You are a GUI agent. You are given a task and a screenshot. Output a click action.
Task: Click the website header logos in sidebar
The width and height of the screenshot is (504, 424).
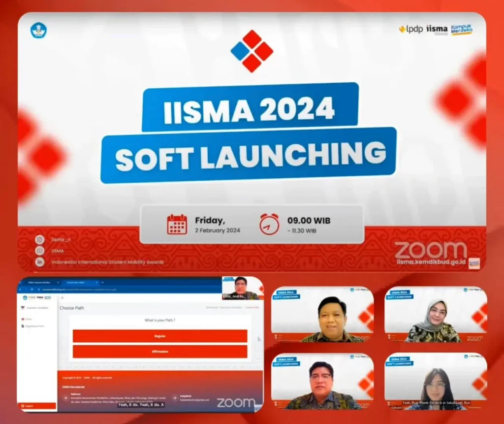click(x=37, y=297)
